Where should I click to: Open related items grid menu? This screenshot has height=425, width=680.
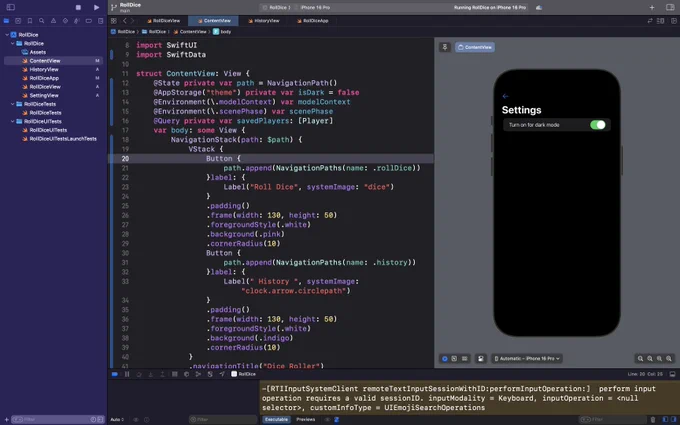[114, 20]
